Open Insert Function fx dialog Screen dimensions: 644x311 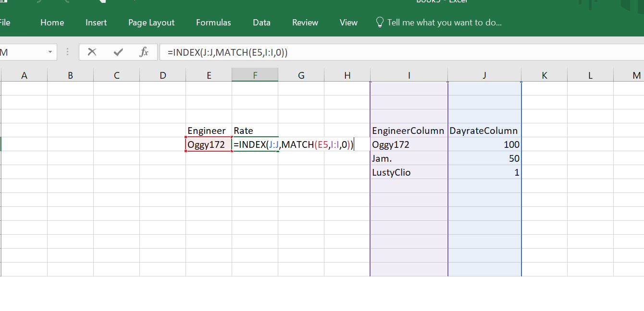pyautogui.click(x=144, y=52)
